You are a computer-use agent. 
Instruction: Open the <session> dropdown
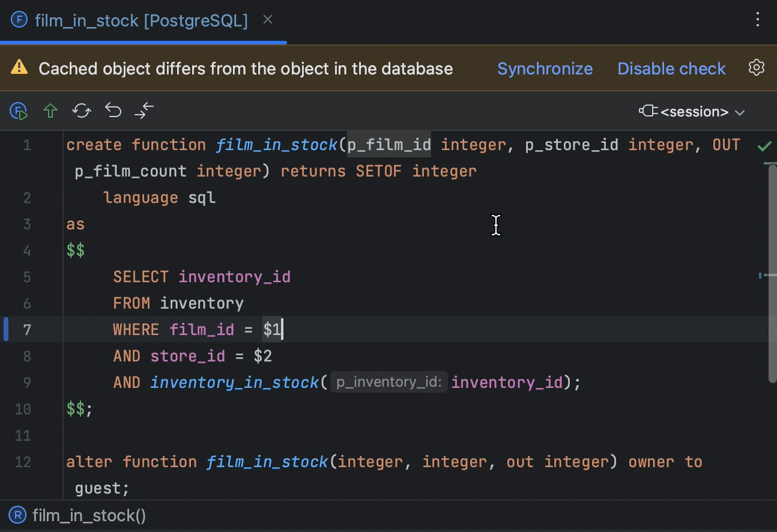coord(692,112)
